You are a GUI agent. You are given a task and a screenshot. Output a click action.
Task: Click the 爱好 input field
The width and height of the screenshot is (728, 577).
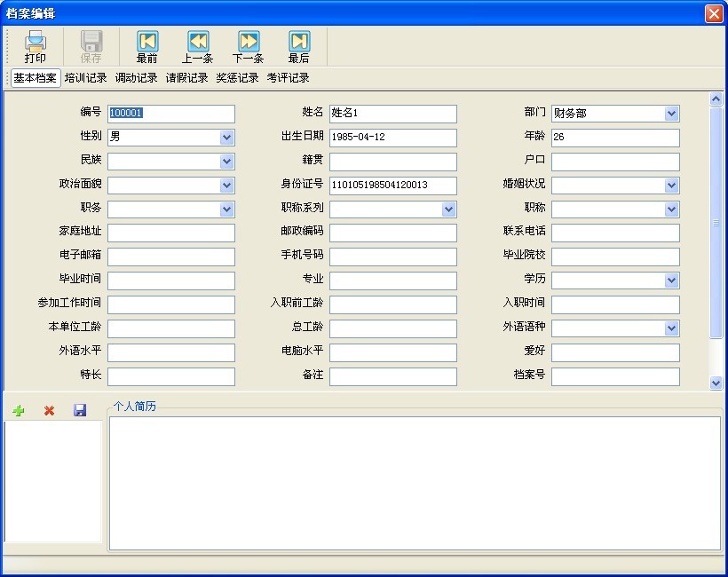tap(615, 352)
